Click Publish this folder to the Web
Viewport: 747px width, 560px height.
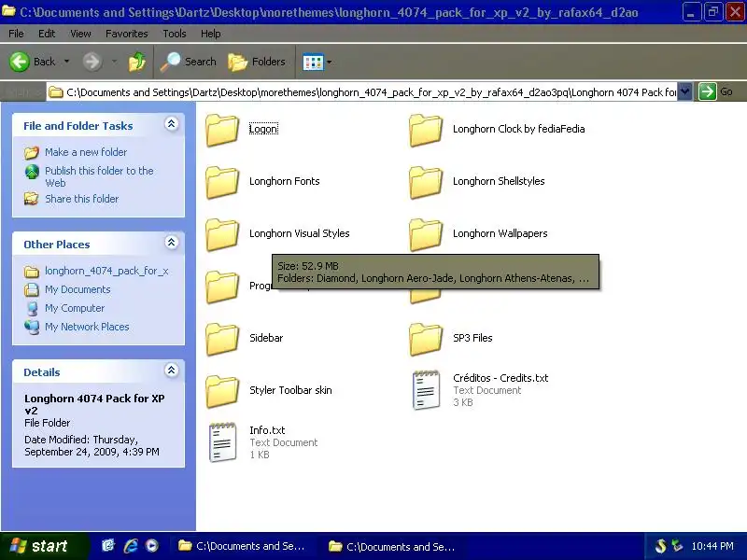tap(99, 176)
